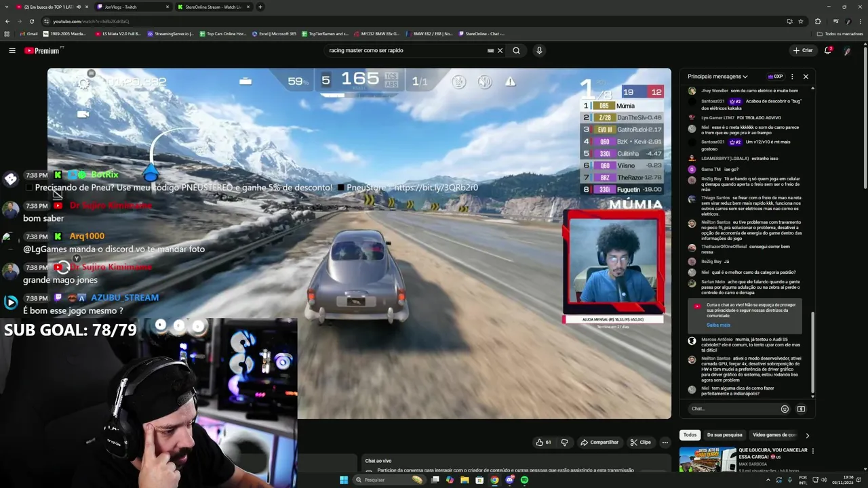868x488 pixels.
Task: Select the Todos filter chip
Action: (x=690, y=435)
